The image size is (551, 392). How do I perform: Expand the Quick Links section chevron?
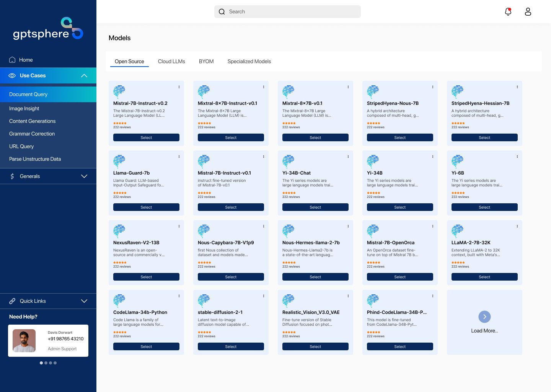(84, 301)
